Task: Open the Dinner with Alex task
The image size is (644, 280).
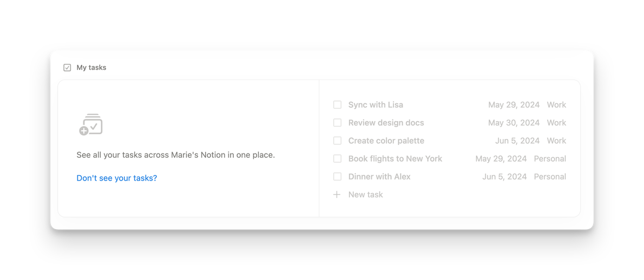Action: (x=379, y=177)
